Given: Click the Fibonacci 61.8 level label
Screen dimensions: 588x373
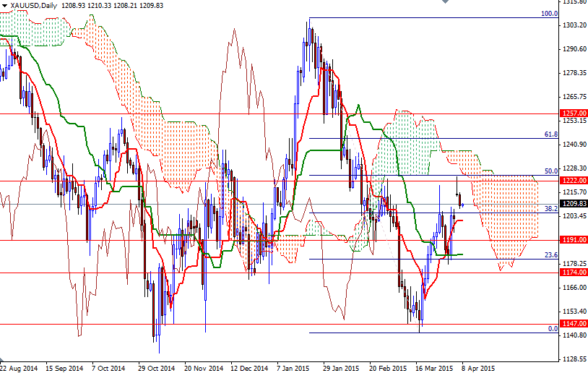Looking at the screenshot, I should pyautogui.click(x=550, y=134).
